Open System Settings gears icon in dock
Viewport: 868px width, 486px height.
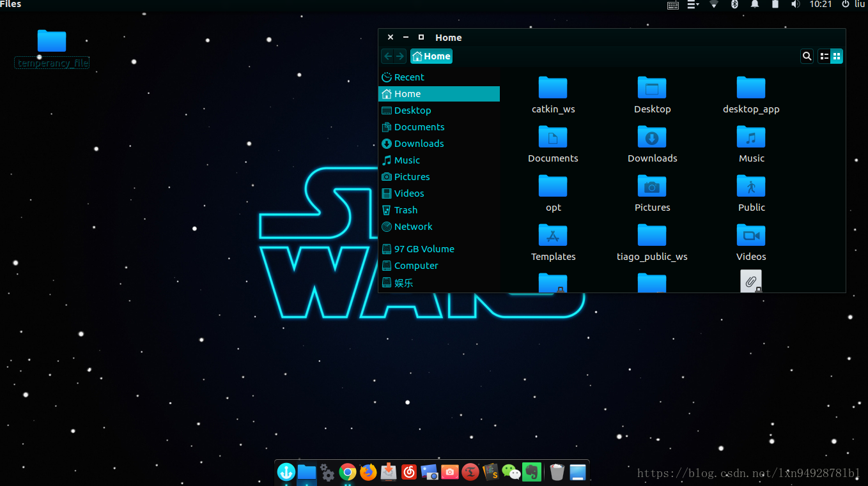coord(327,472)
